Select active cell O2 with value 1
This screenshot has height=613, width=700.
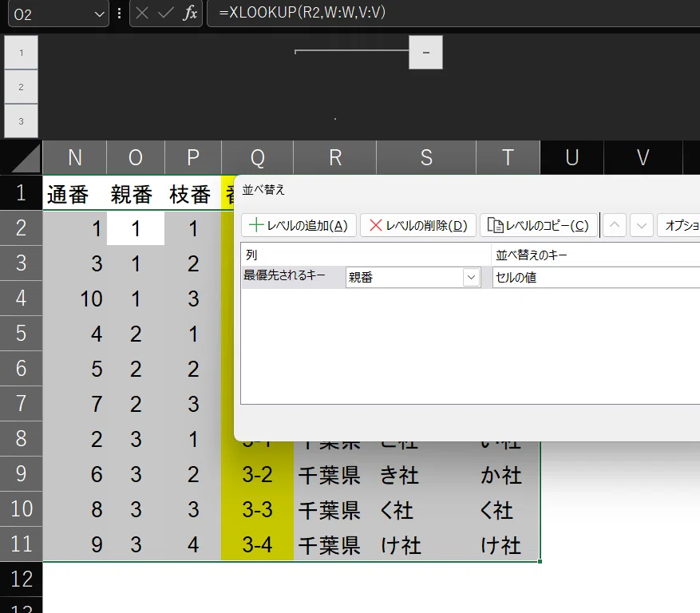click(x=136, y=228)
